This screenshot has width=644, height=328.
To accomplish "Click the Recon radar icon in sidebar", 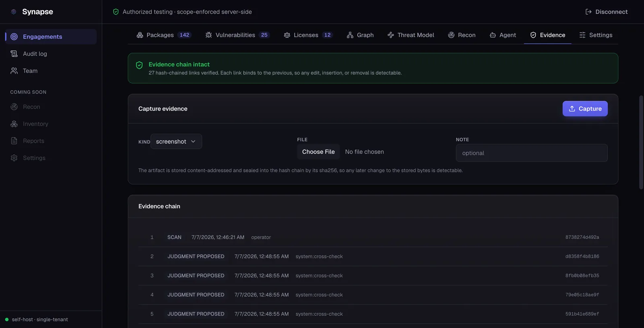I will tap(14, 107).
